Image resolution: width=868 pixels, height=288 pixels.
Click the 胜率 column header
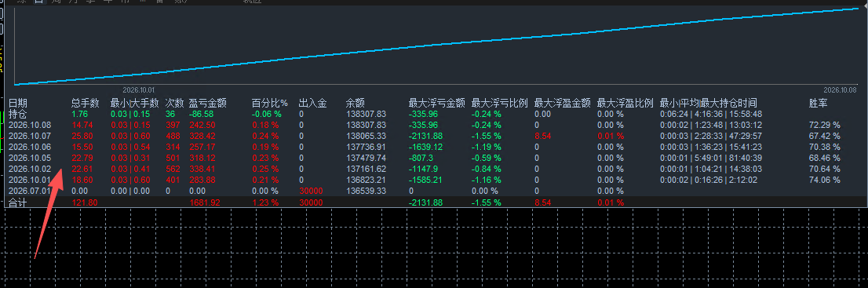point(819,103)
